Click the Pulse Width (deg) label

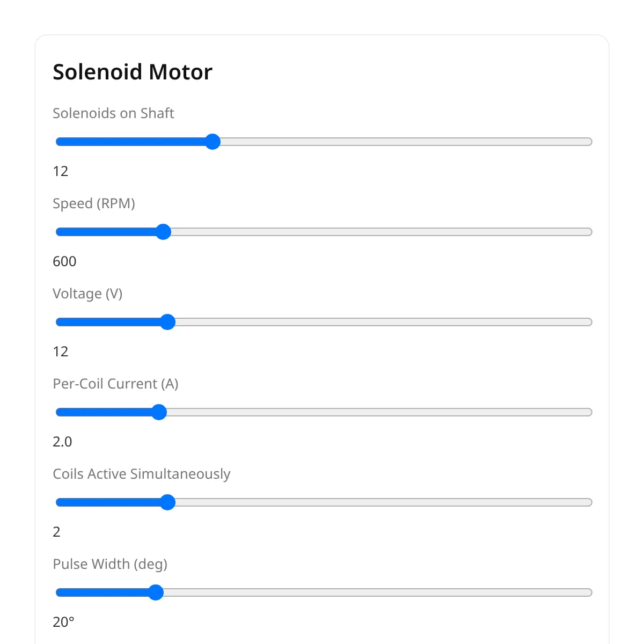110,564
